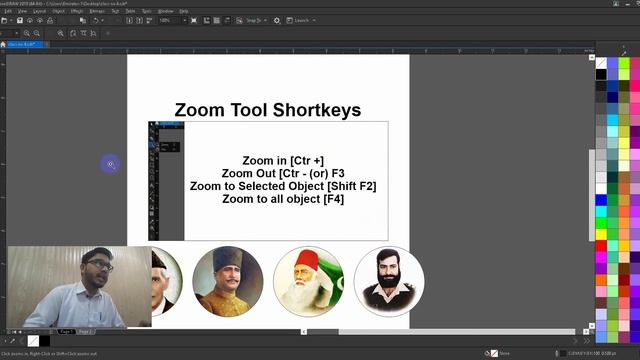Viewport: 640px width, 360px height.
Task: Click the cloud download icon
Action: 40,20
